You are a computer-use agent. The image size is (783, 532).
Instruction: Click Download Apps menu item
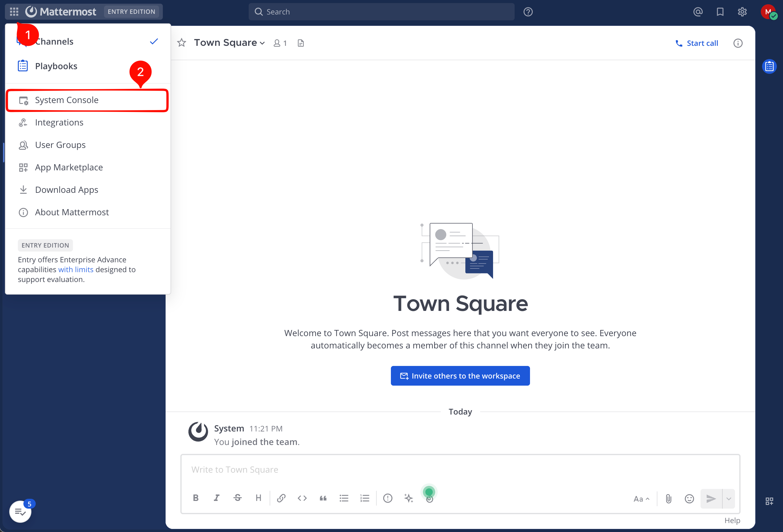(x=88, y=190)
